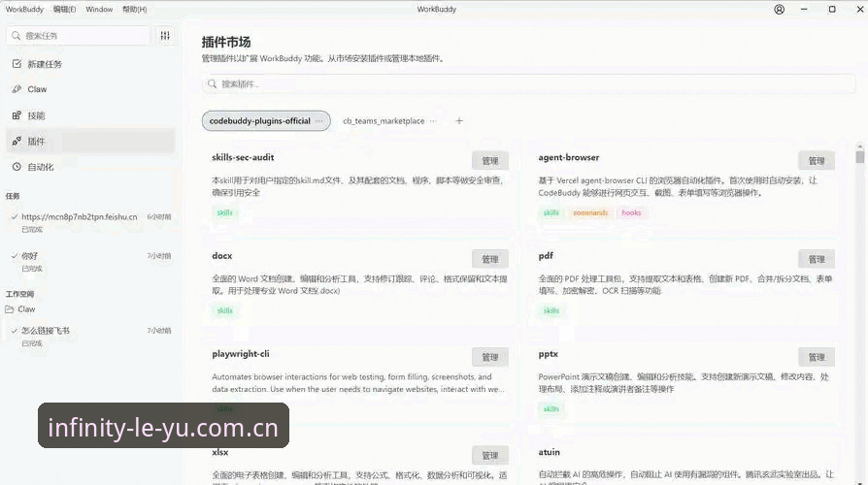Open codebuddy-plugins-official options ellipsis
The width and height of the screenshot is (868, 485).
coord(319,121)
